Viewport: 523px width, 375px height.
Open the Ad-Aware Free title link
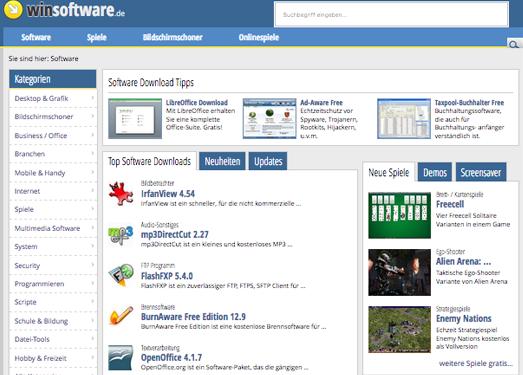tap(321, 102)
